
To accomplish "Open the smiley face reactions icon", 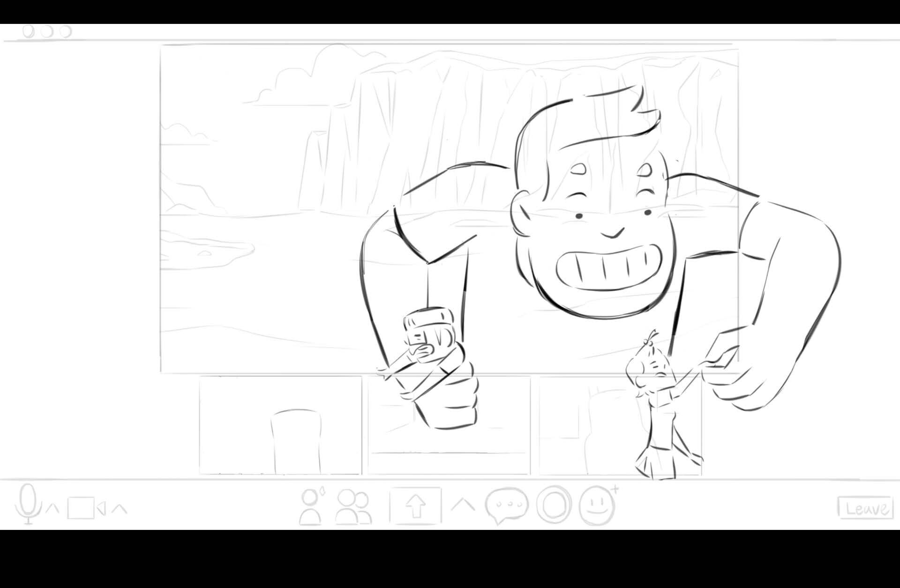I will [597, 506].
